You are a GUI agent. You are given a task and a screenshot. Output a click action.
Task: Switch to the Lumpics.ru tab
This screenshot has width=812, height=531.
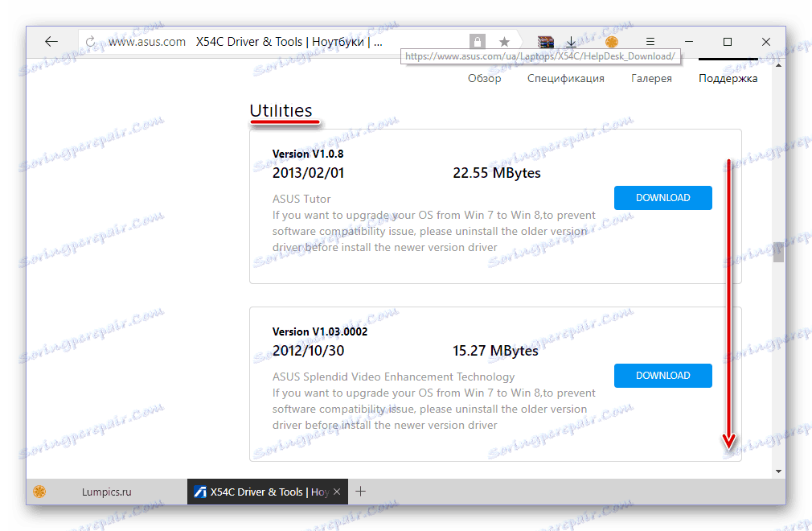click(107, 492)
